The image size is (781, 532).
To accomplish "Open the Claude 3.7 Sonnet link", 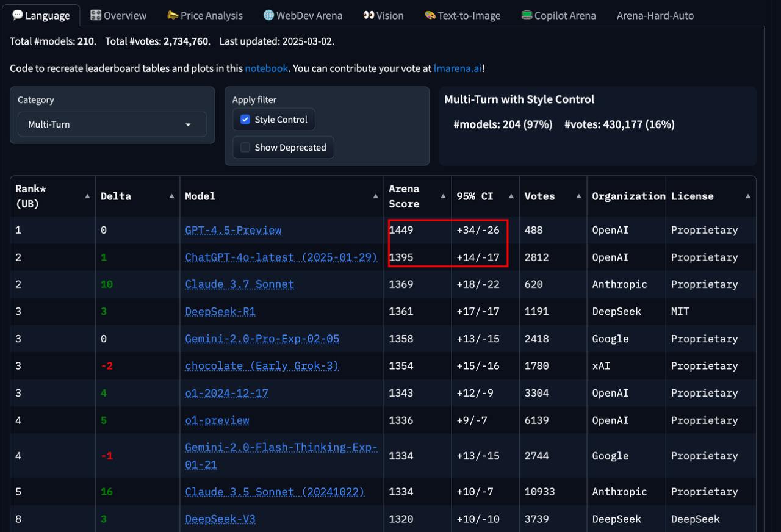I will (x=240, y=284).
